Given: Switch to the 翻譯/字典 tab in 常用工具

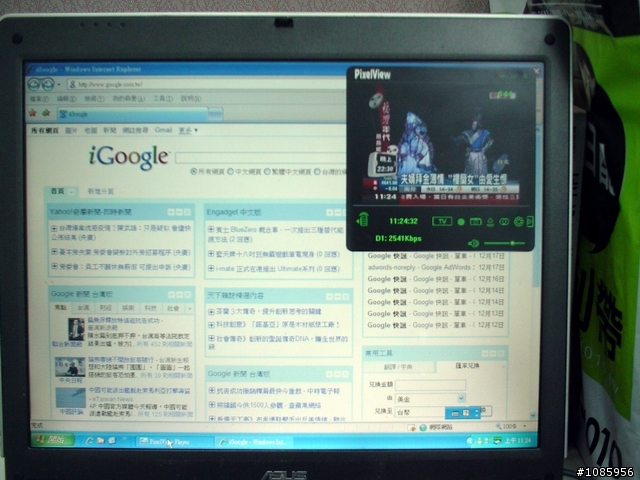Looking at the screenshot, I should (398, 367).
